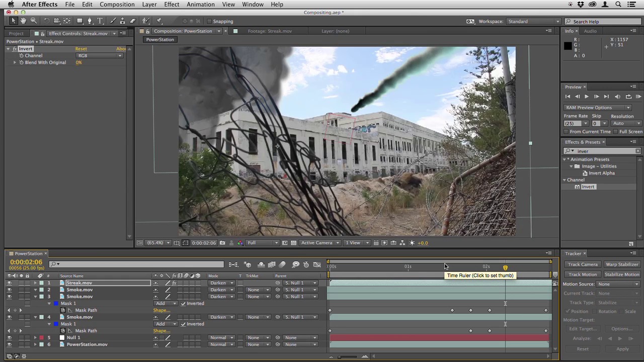The image size is (644, 362).
Task: Select the Zoom magnifier tool
Action: 33,21
